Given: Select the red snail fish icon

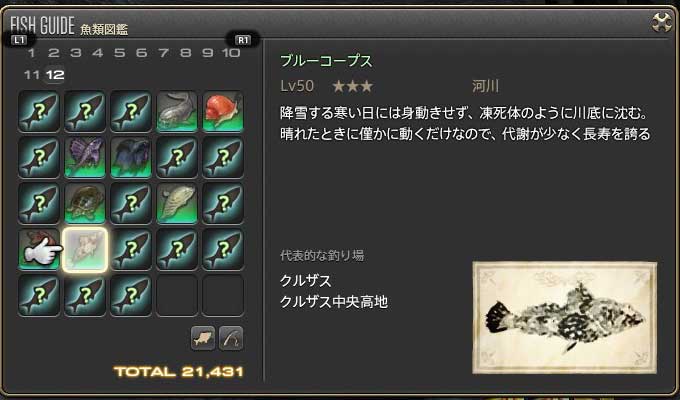Looking at the screenshot, I should click(223, 111).
